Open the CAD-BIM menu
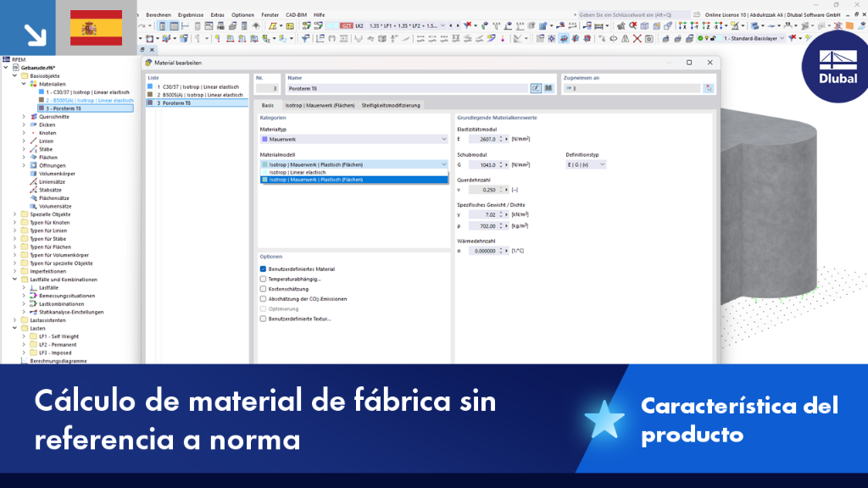 296,15
